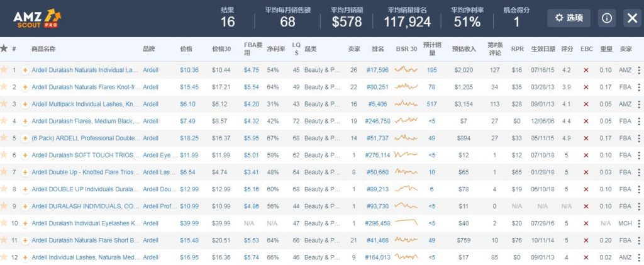View BSR 30 sparkline chart for row 10
The height and width of the screenshot is (265, 644).
[406, 223]
